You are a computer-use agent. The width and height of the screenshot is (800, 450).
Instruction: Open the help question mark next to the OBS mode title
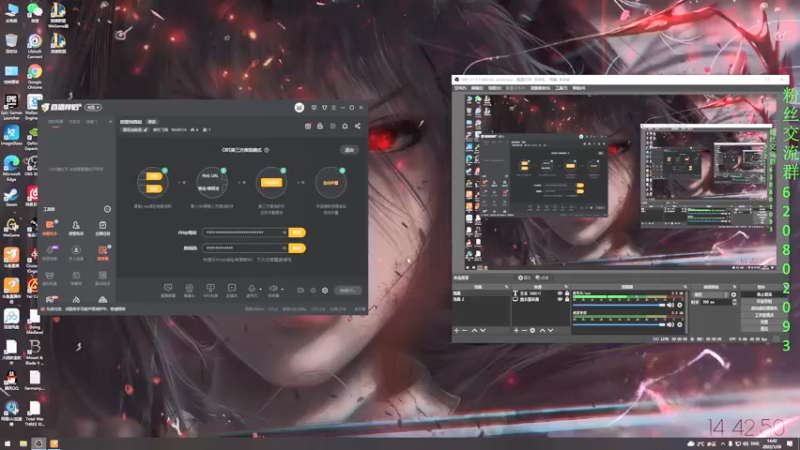pyautogui.click(x=266, y=150)
